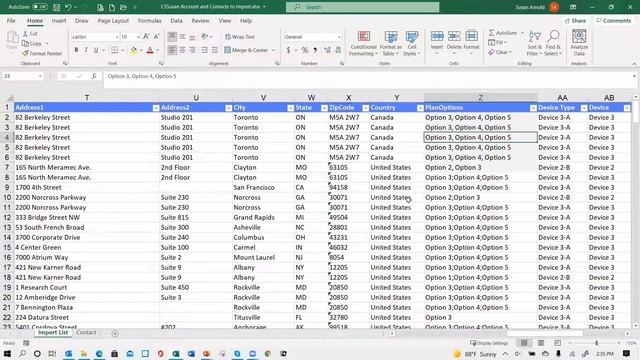Increase font size with larger A

pos(146,37)
